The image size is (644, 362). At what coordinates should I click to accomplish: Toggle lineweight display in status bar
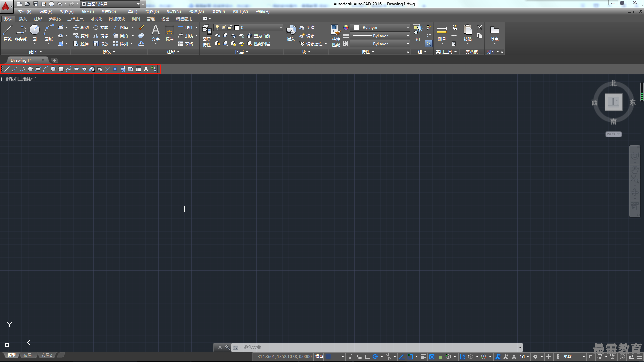423,357
